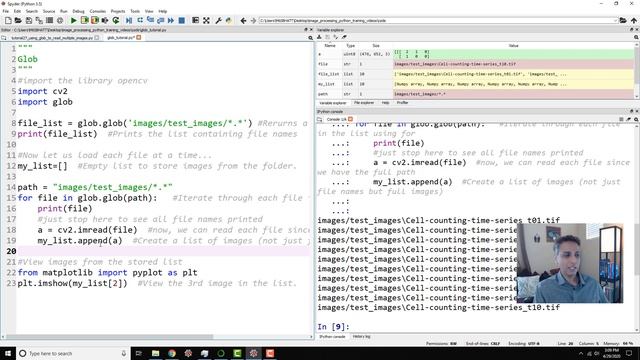The height and width of the screenshot is (360, 640).
Task: Open the Run menu
Action: [x=64, y=11]
